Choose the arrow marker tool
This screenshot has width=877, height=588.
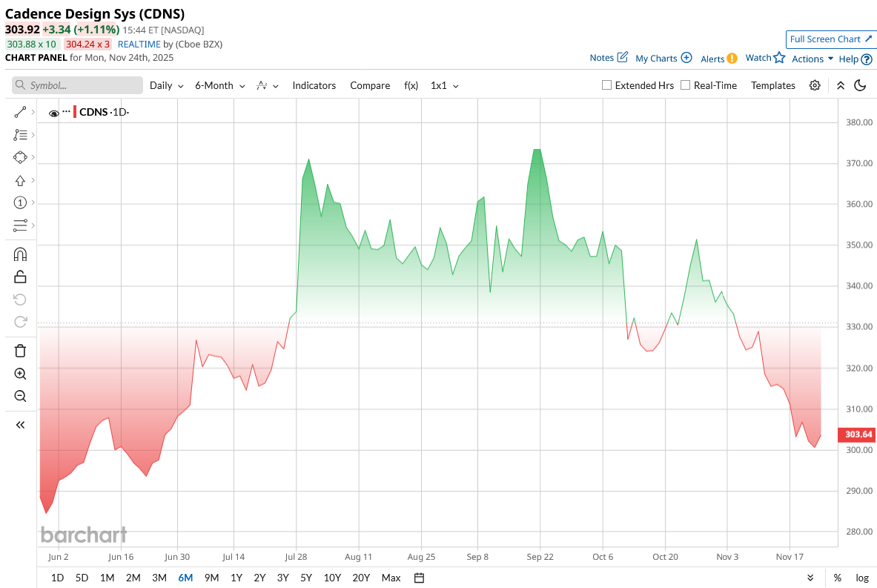(x=20, y=180)
